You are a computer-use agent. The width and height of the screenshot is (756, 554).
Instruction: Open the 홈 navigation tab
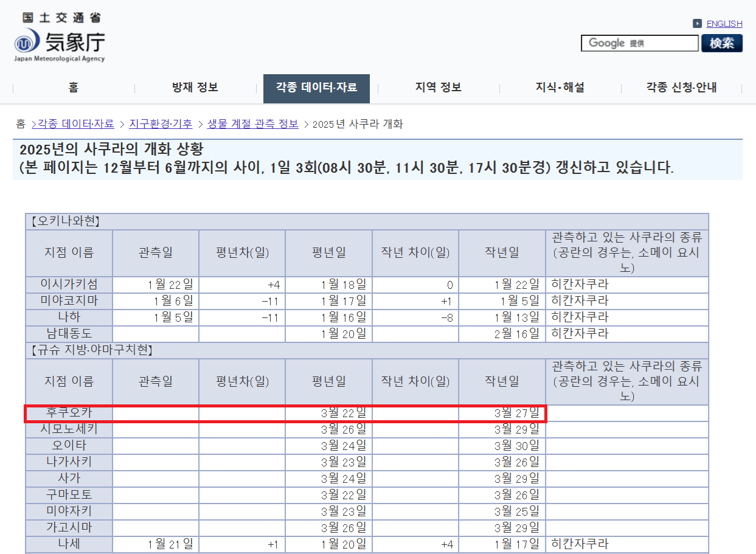73,88
